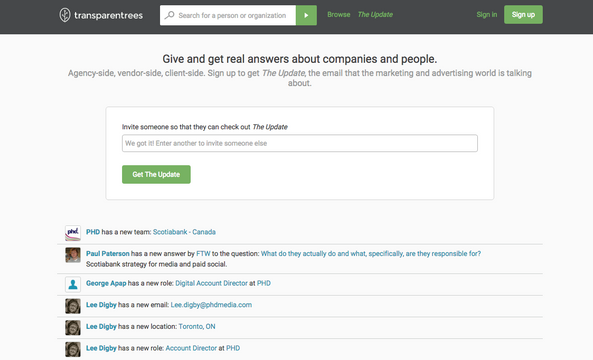Viewport: 593px width, 360px height.
Task: Open the PHD name link in new team row
Action: pyautogui.click(x=93, y=232)
